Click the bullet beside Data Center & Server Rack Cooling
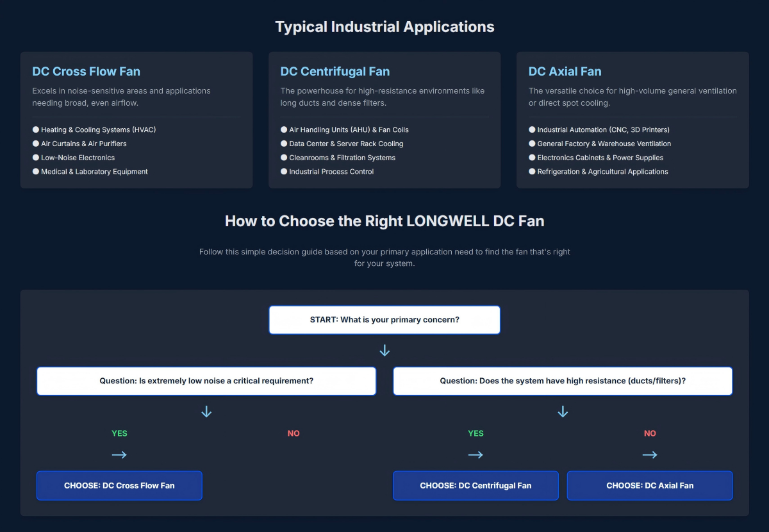Image resolution: width=769 pixels, height=532 pixels. point(283,144)
